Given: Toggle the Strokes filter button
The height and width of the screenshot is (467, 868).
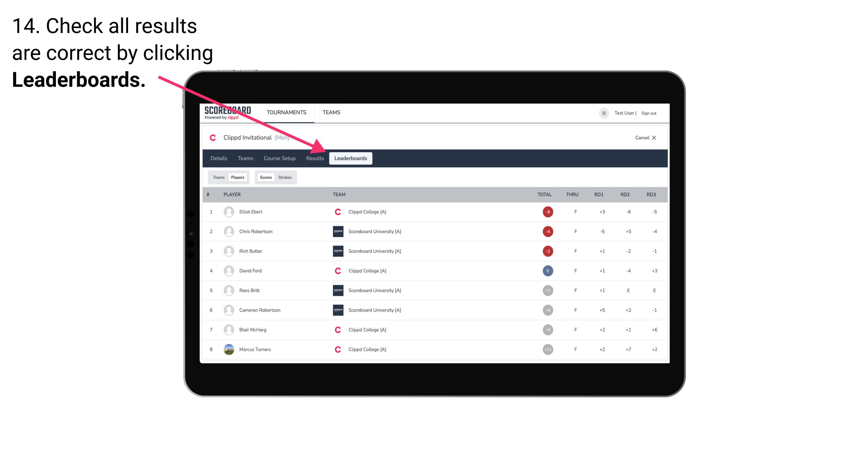Looking at the screenshot, I should (x=286, y=177).
